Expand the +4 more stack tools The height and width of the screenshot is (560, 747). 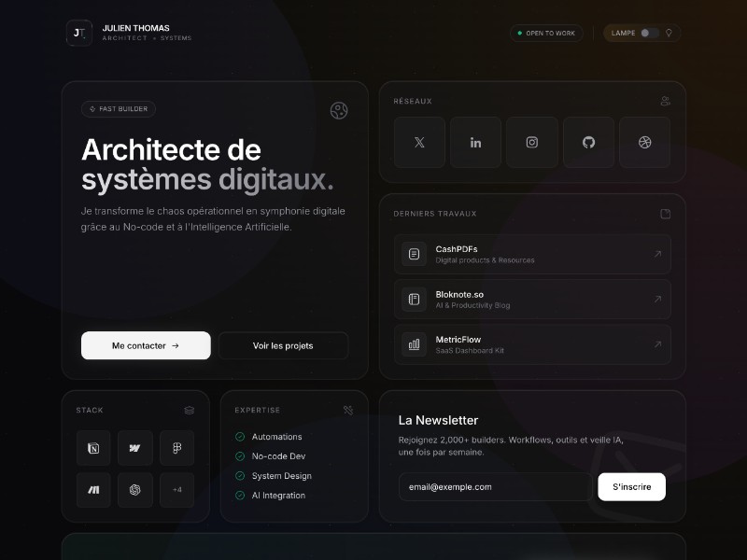pos(176,490)
